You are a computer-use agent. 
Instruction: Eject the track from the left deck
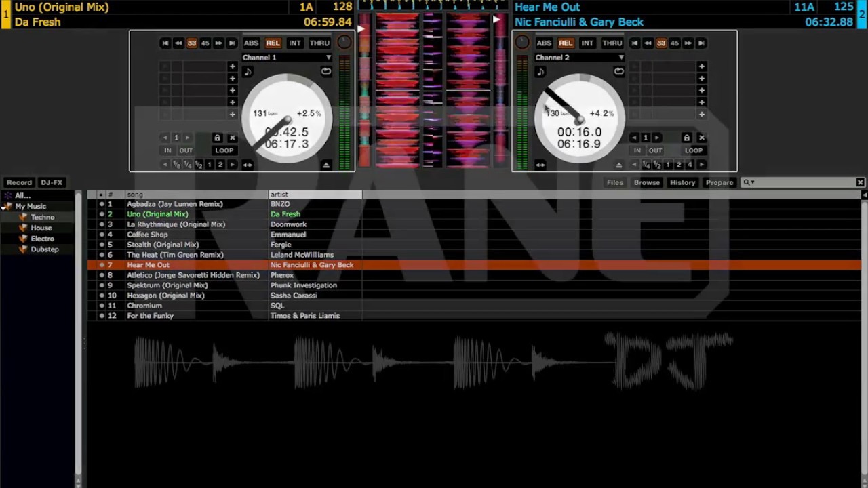(326, 164)
